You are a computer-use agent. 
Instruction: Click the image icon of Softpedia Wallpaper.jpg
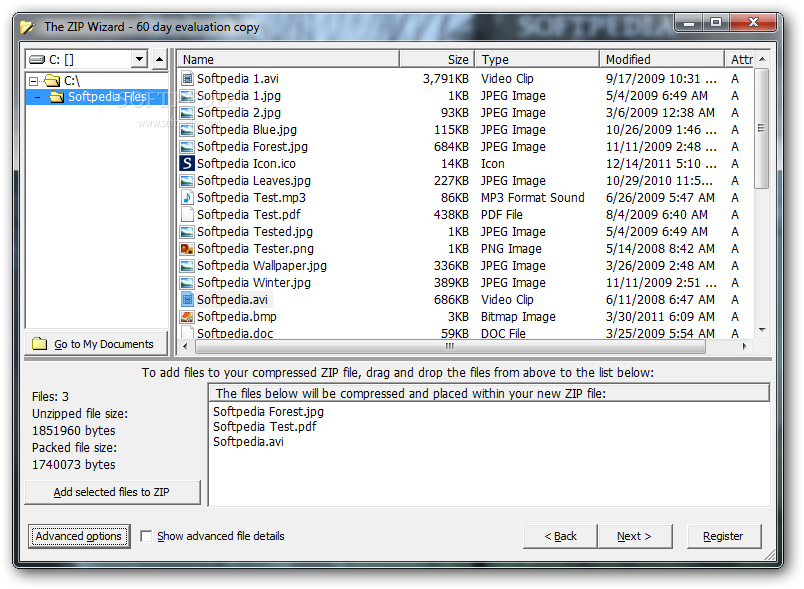[x=187, y=266]
